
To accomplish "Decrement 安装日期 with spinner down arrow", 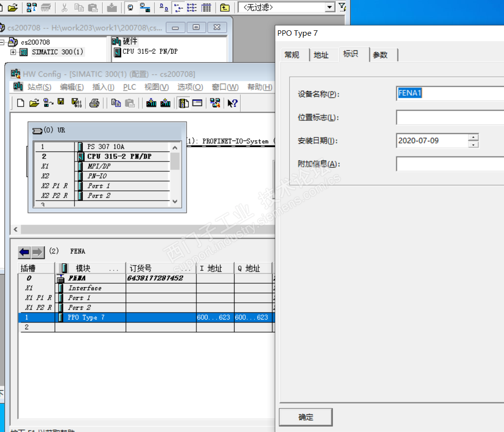I will pos(474,144).
